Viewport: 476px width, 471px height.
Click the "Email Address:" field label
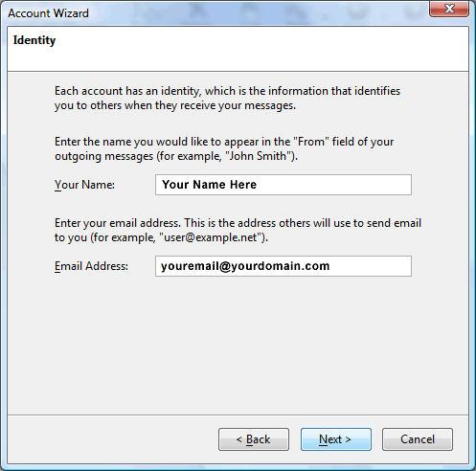point(91,266)
